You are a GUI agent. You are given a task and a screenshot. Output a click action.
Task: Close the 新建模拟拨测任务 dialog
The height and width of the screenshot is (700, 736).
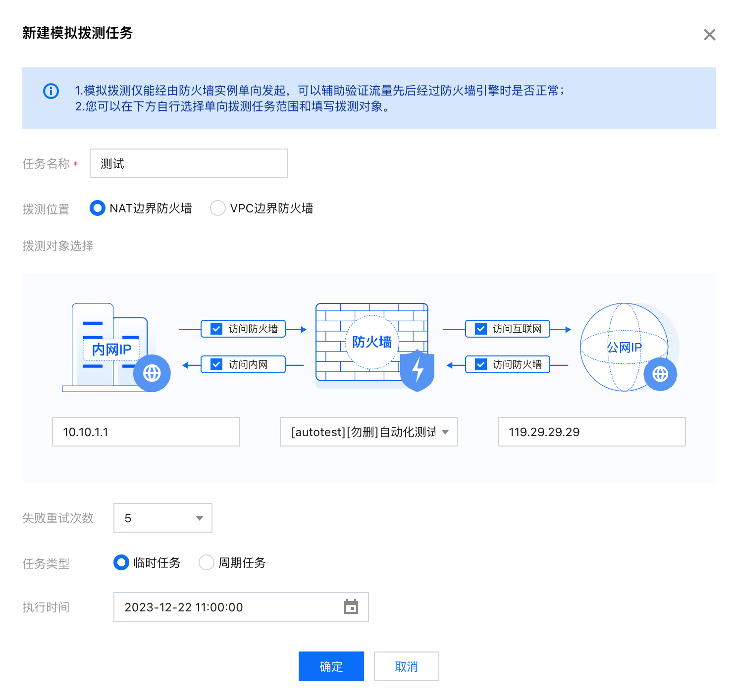(709, 35)
